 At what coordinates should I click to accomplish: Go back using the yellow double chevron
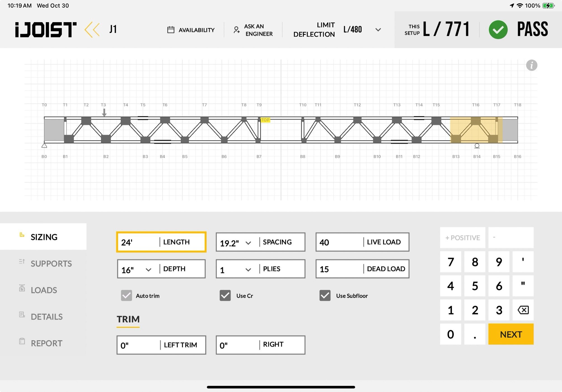[92, 30]
